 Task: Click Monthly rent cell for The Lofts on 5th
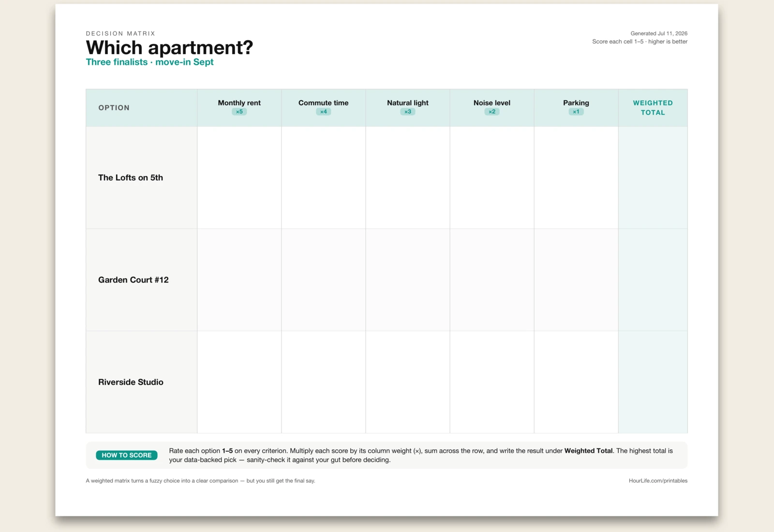239,177
